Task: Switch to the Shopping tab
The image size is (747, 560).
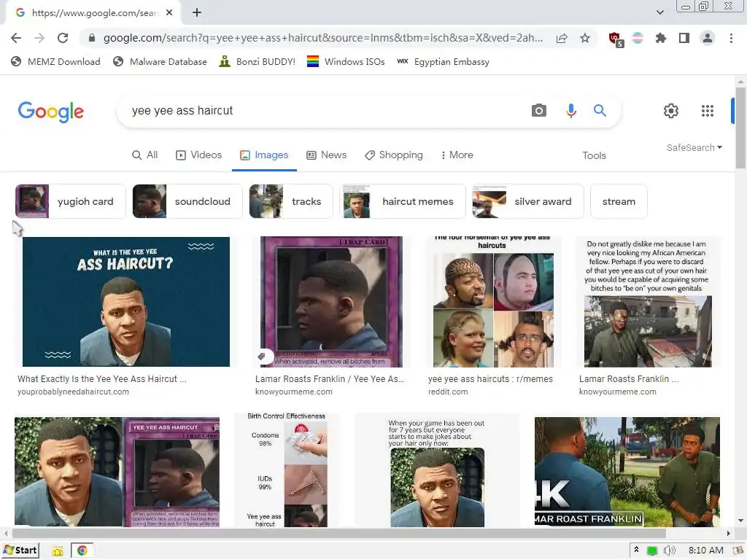Action: tap(393, 155)
